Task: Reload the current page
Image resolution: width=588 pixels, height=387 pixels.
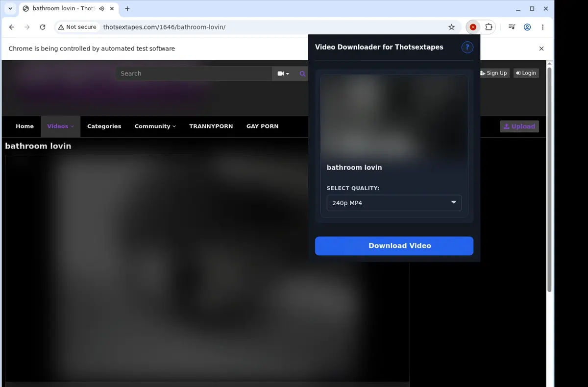Action: [x=43, y=27]
